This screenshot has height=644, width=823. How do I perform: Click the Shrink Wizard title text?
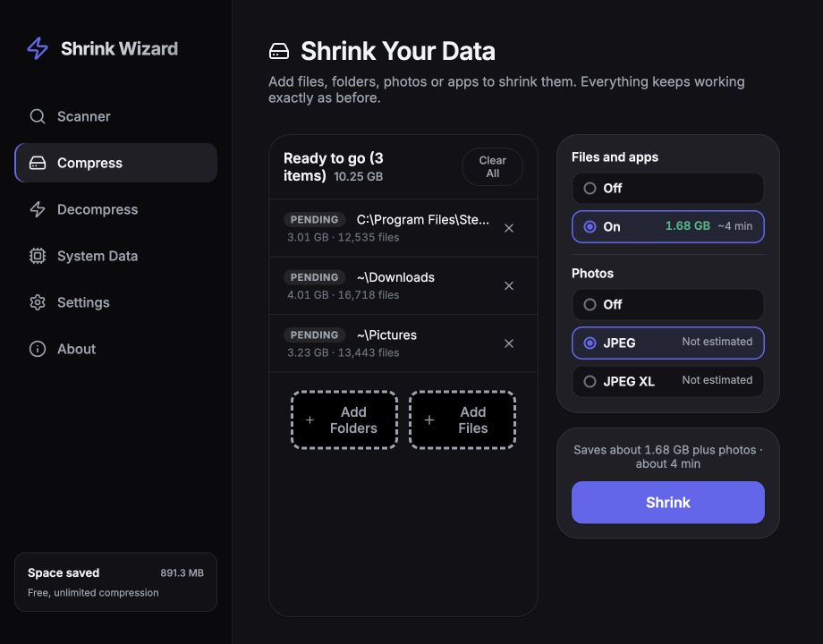tap(119, 48)
